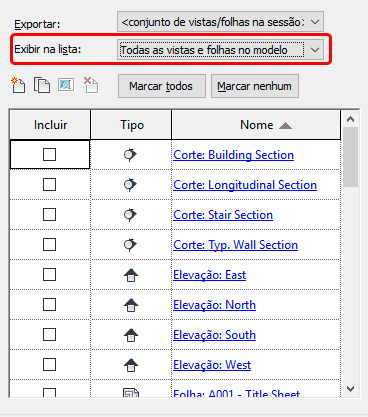Click the Incluir column header

[x=50, y=125]
